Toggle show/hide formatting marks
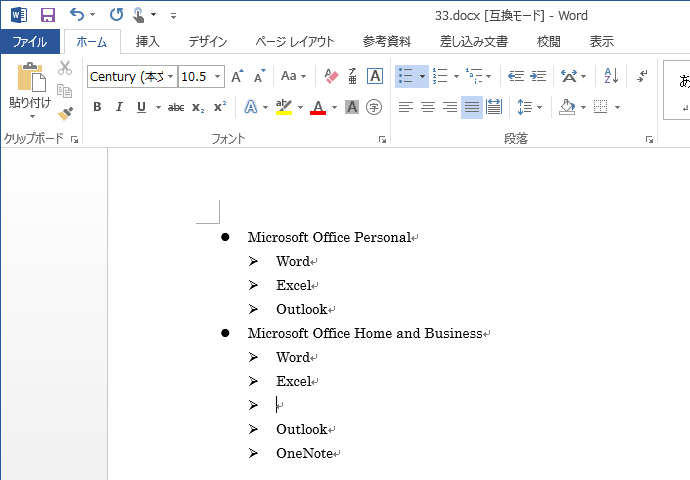The height and width of the screenshot is (480, 690). pos(642,76)
